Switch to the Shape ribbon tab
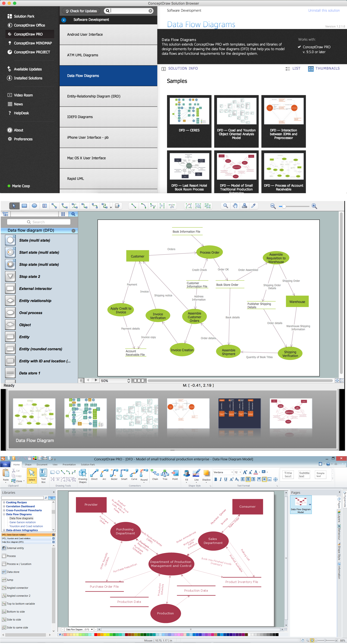Screen dimensions: 347x644 (x=28, y=465)
